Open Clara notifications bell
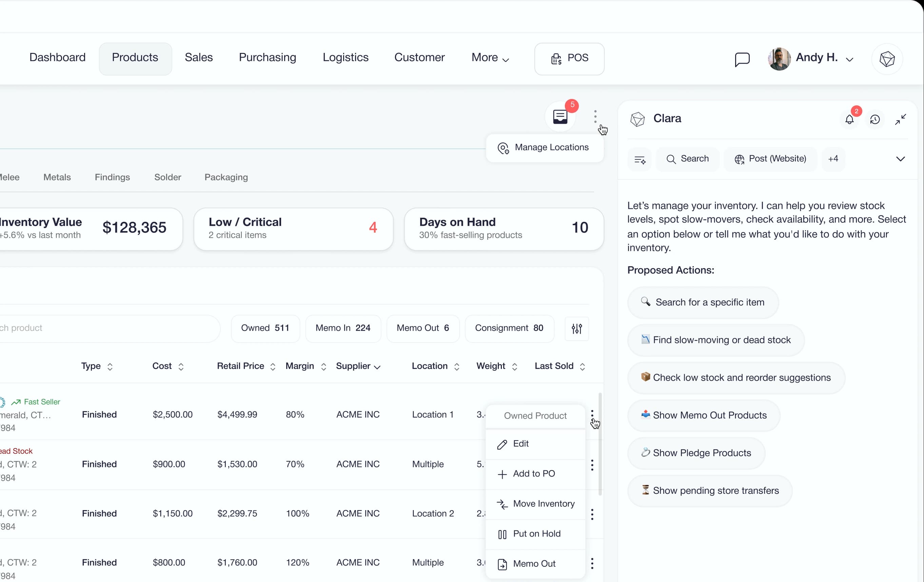The image size is (924, 582). coord(849,119)
